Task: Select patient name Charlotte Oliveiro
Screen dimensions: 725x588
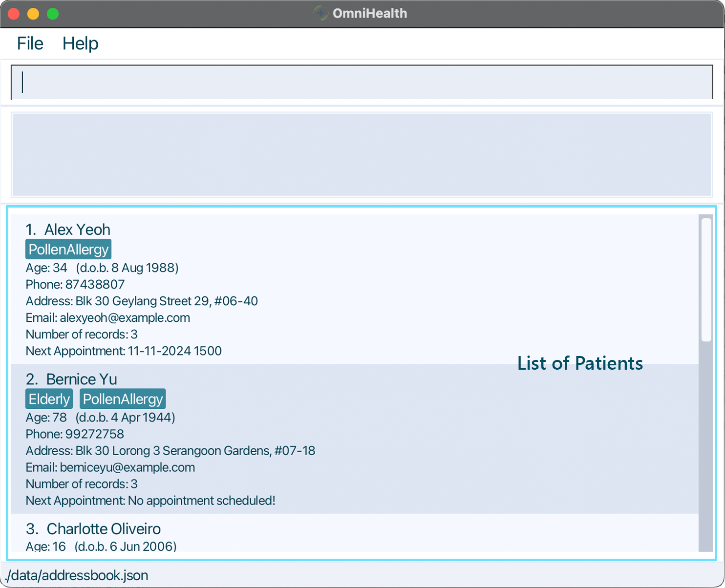Action: [104, 529]
